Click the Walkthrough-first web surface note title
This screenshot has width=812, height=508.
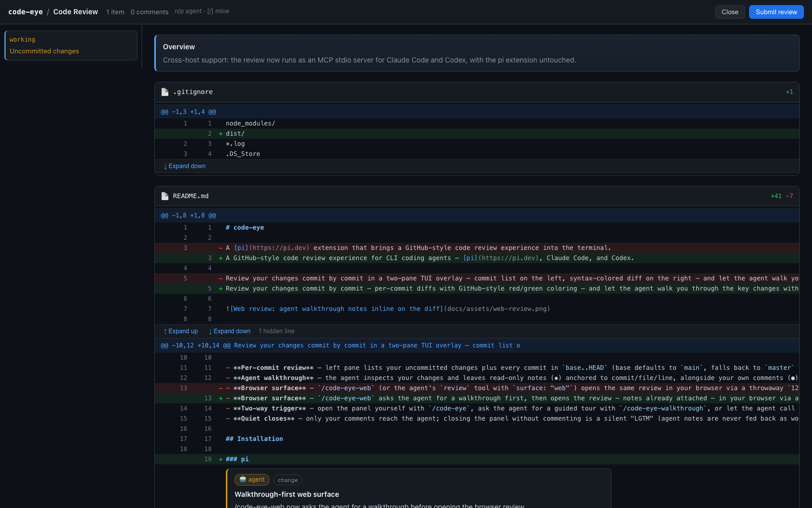click(287, 494)
